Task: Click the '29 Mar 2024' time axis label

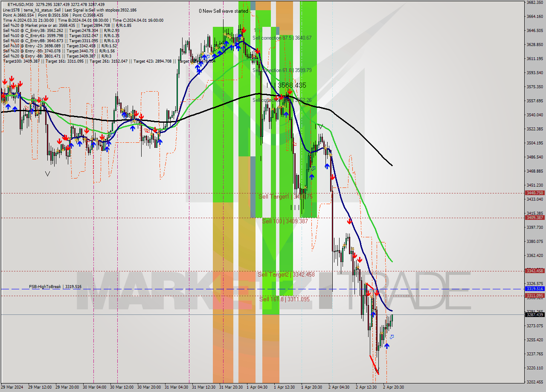Action: click(11, 387)
